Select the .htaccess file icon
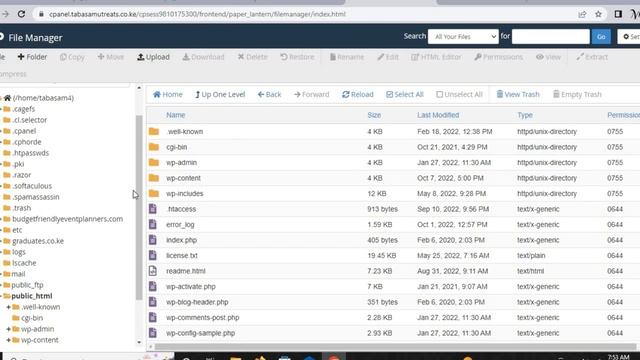Screen dimensions: 640x360 coord(153,209)
